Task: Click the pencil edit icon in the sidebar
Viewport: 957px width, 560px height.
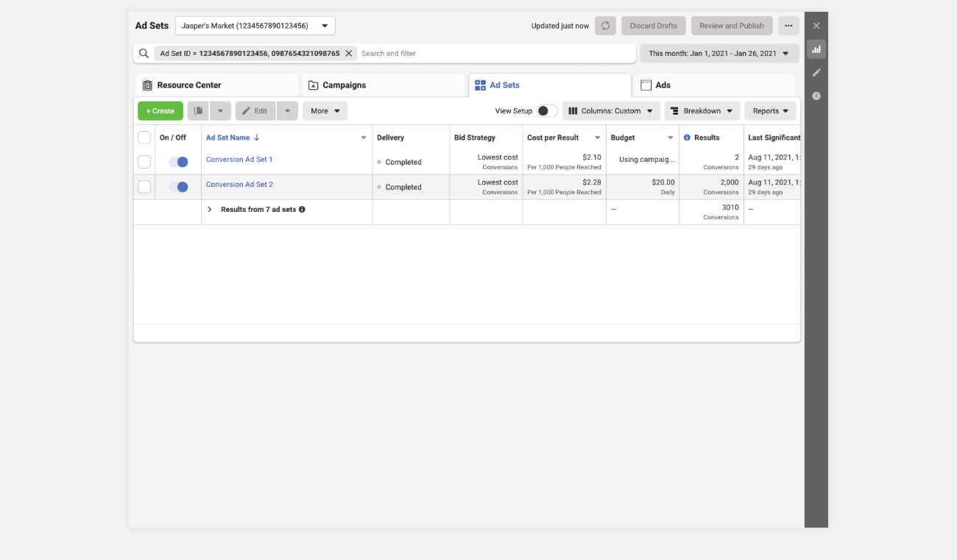Action: pos(816,73)
